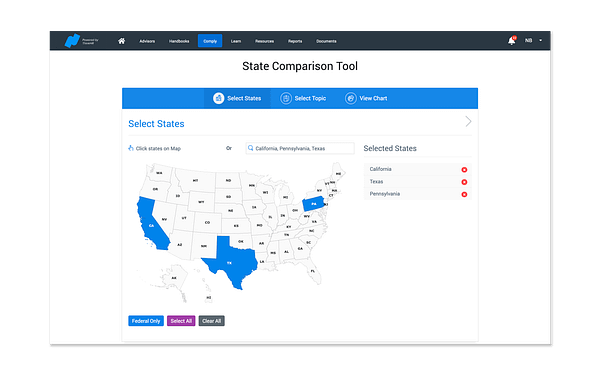Click the blue company logo

72,41
